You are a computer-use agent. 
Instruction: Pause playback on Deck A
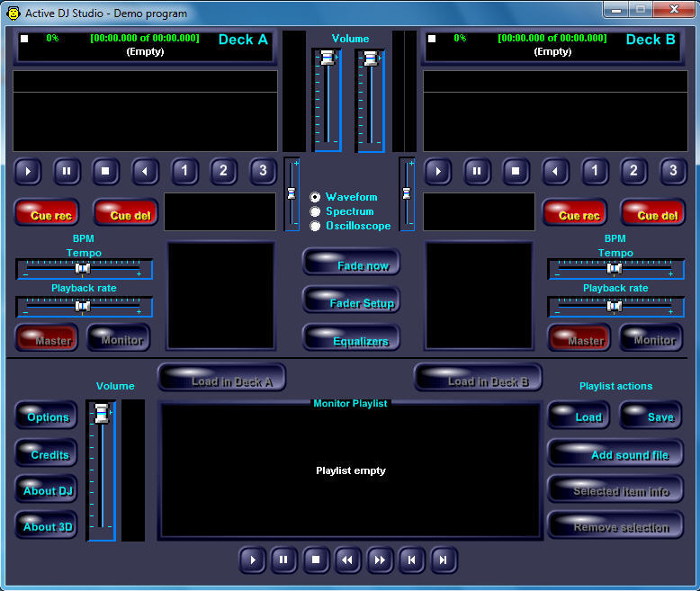coord(67,172)
